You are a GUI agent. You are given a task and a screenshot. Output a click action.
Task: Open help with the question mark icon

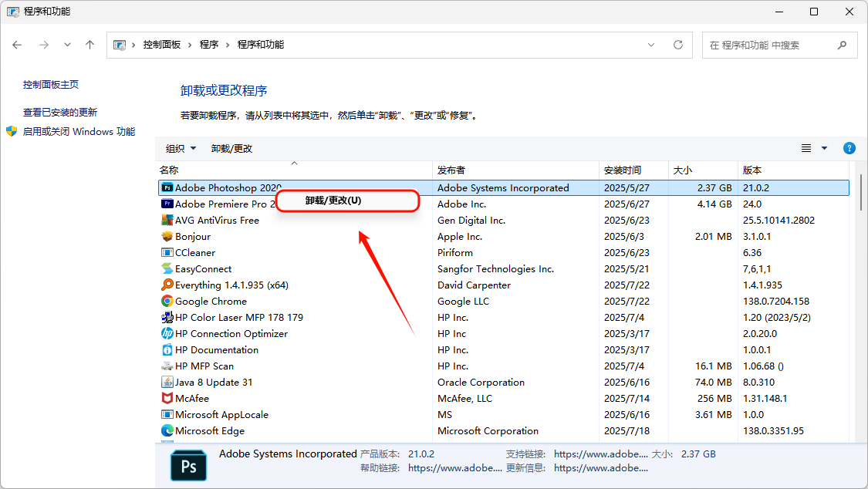tap(849, 148)
